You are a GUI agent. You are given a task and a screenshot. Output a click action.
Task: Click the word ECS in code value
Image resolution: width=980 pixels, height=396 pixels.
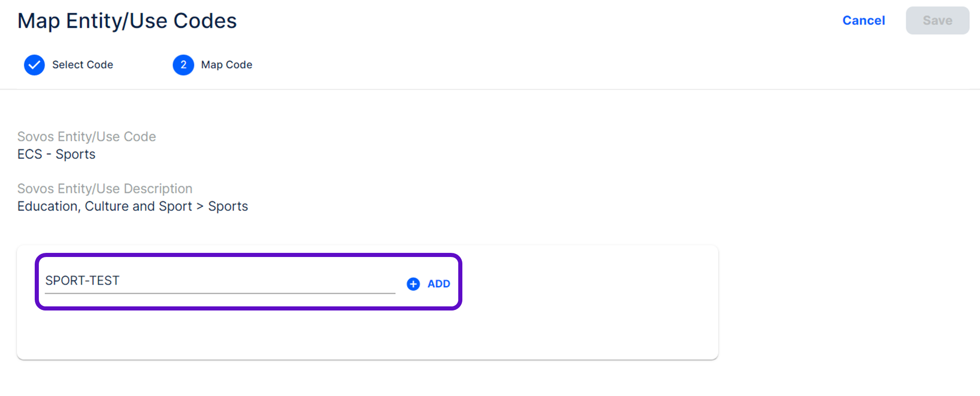click(x=30, y=155)
